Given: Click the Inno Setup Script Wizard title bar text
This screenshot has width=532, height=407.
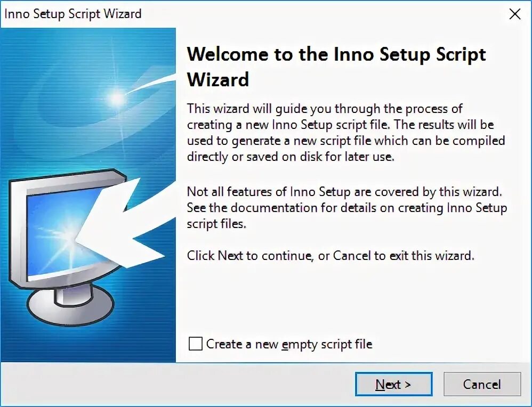Looking at the screenshot, I should point(73,14).
